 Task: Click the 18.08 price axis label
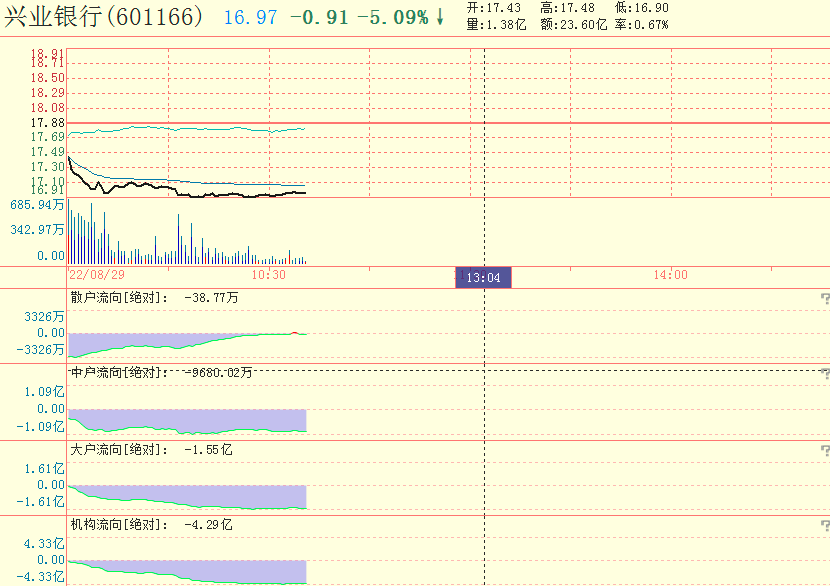pos(47,107)
